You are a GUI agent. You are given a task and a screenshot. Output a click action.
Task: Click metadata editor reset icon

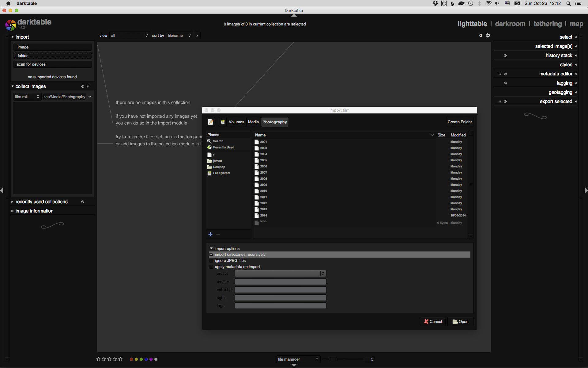click(505, 74)
